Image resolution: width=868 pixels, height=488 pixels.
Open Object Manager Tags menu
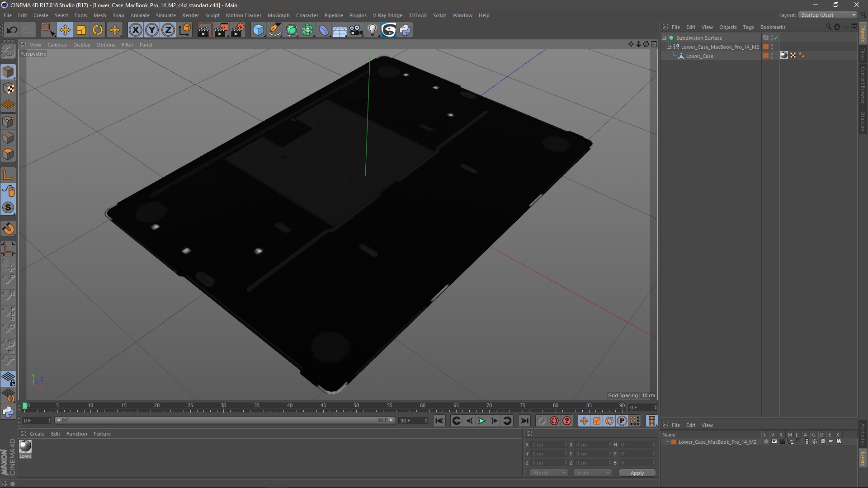click(x=748, y=27)
